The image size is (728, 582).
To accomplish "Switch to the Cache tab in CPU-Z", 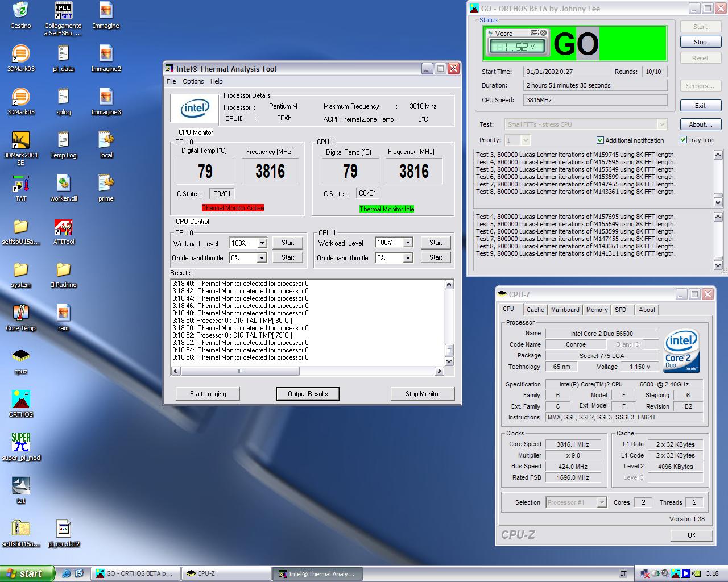I will click(535, 310).
